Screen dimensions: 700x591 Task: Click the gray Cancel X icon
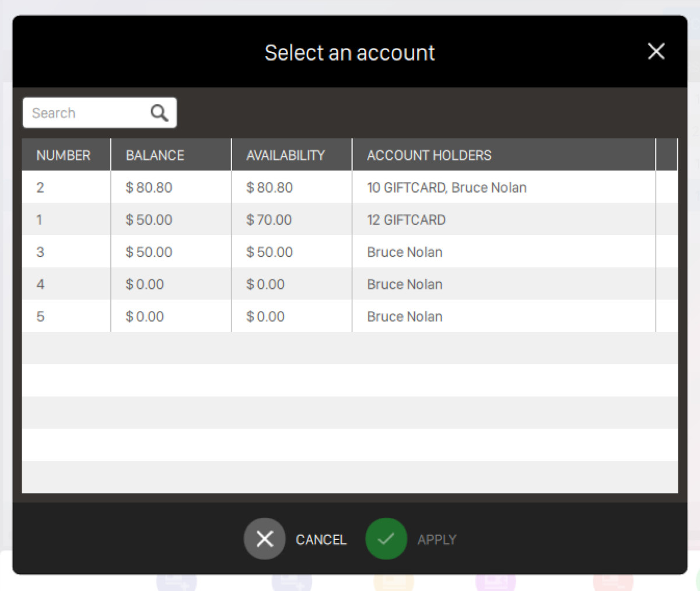coord(264,539)
